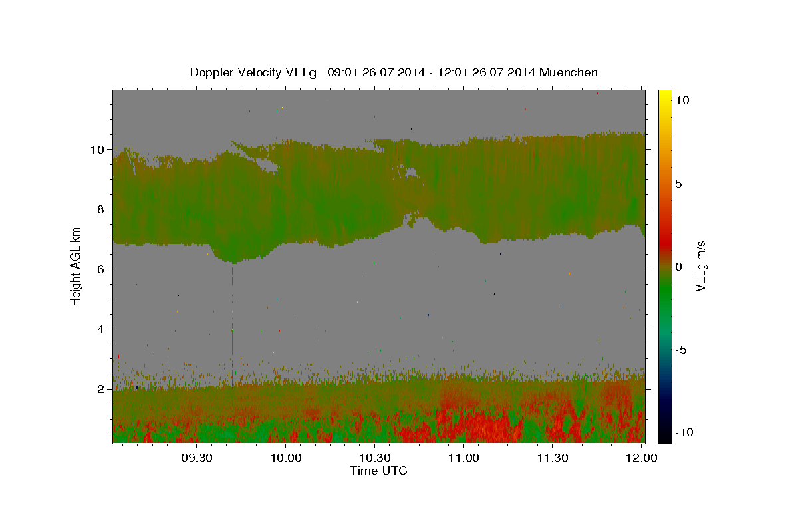The image size is (798, 532).
Task: Click the colorbar value -5
Action: tap(681, 350)
